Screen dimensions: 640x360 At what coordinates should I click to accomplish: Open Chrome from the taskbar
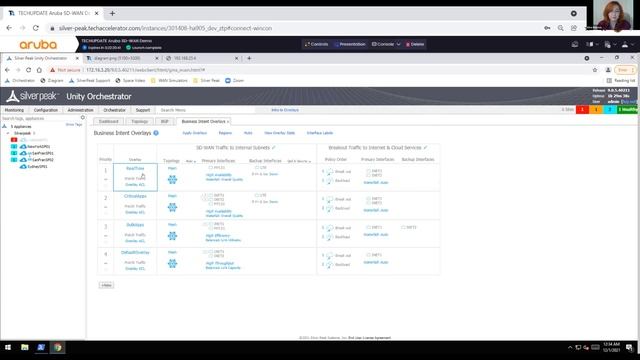tap(58, 347)
